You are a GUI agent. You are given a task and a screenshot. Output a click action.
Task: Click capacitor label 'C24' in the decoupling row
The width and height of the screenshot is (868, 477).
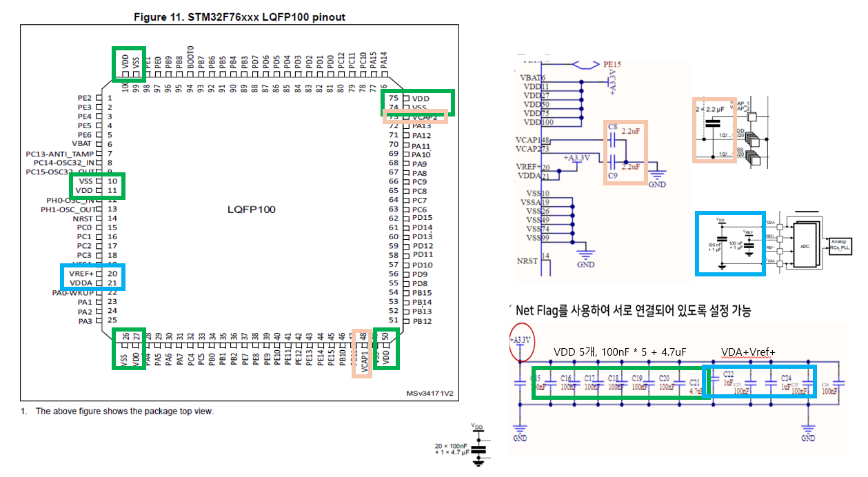(x=786, y=378)
